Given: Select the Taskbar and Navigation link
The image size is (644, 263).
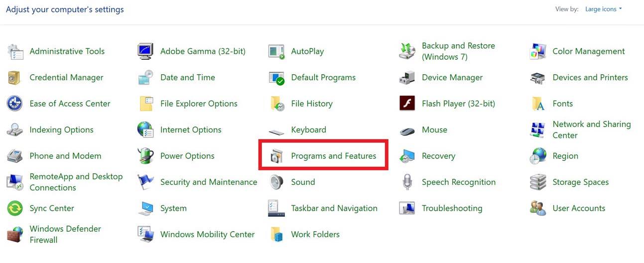Looking at the screenshot, I should click(334, 208).
